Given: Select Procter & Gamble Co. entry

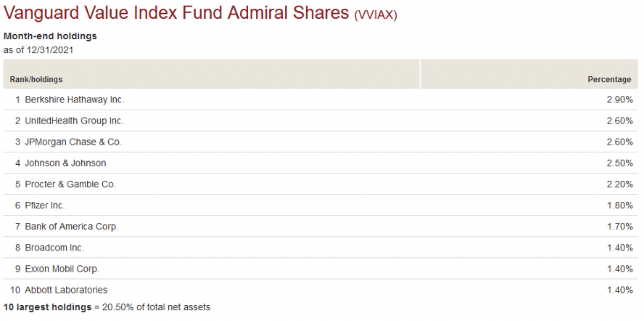Looking at the screenshot, I should [70, 184].
